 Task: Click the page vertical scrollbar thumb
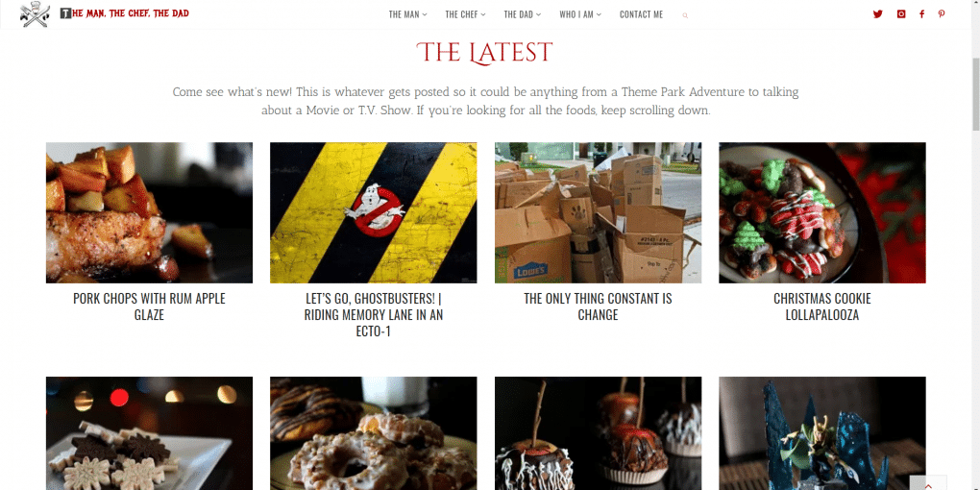975,94
